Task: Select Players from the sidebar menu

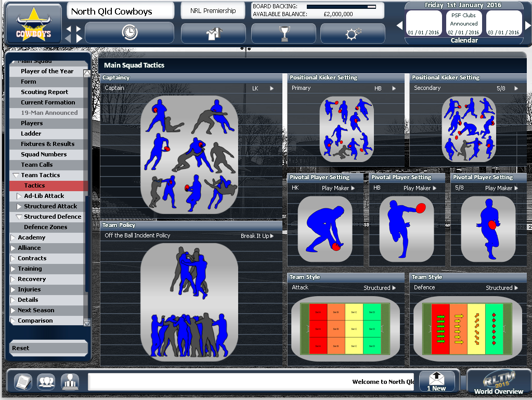Action: click(x=48, y=123)
